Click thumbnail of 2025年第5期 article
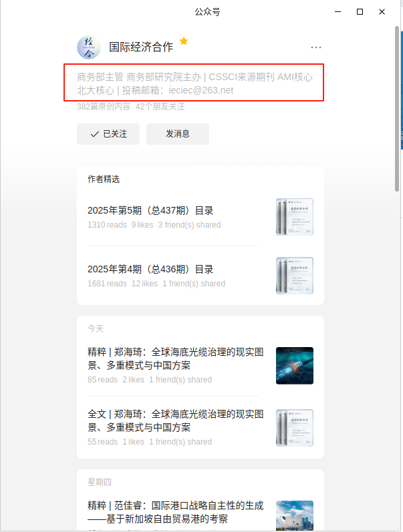Screen dimensions: 403x532 click(295, 217)
